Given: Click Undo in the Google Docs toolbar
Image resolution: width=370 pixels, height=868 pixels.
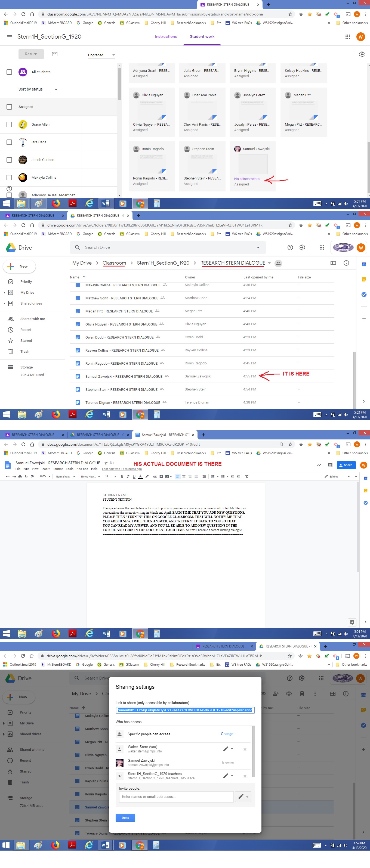Looking at the screenshot, I should 8,476.
